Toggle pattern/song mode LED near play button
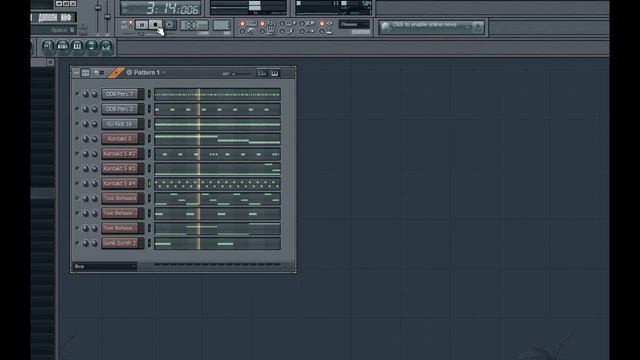 point(131,24)
